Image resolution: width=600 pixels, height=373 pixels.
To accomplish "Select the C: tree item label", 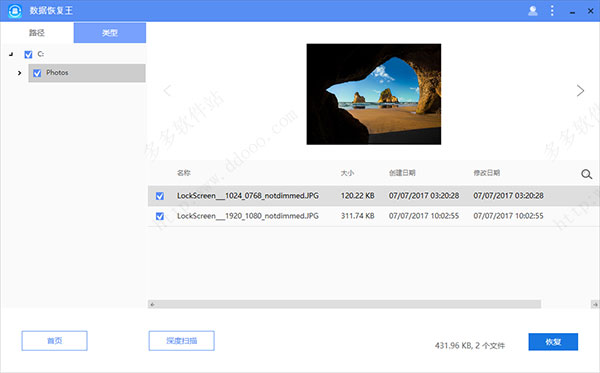I will pos(41,54).
